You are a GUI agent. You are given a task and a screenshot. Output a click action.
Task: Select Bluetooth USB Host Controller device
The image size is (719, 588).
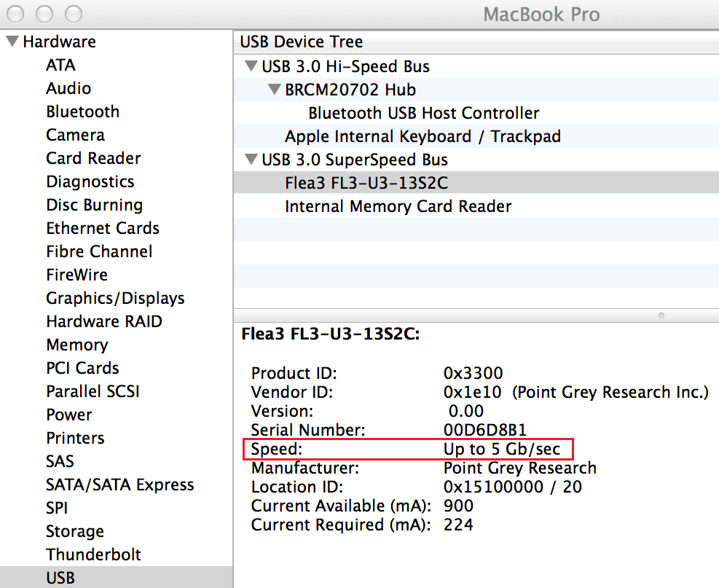423,113
